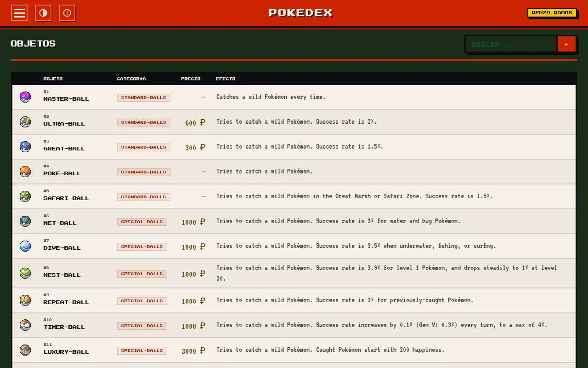Click the Dive-Ball sprite icon

point(25,246)
